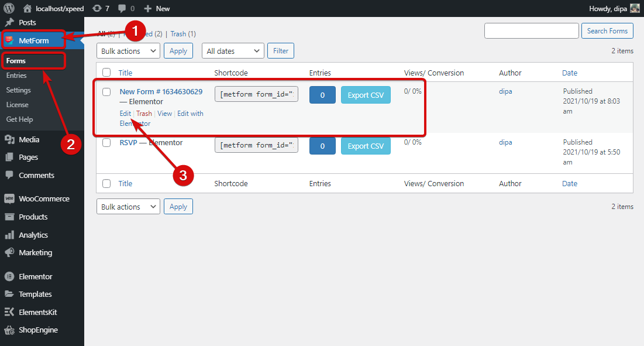The height and width of the screenshot is (346, 644).
Task: Click entries count button for RSVP
Action: click(322, 146)
